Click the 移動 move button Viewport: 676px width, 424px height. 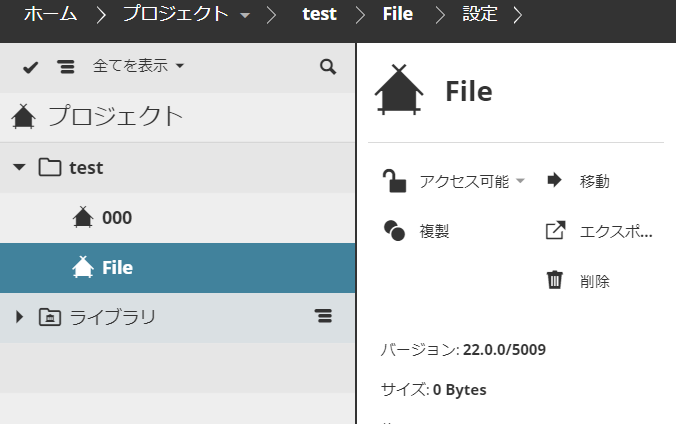click(x=595, y=182)
